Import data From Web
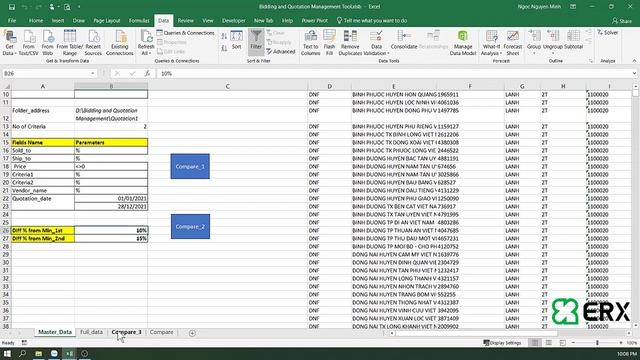640x360 pixels. 47,43
